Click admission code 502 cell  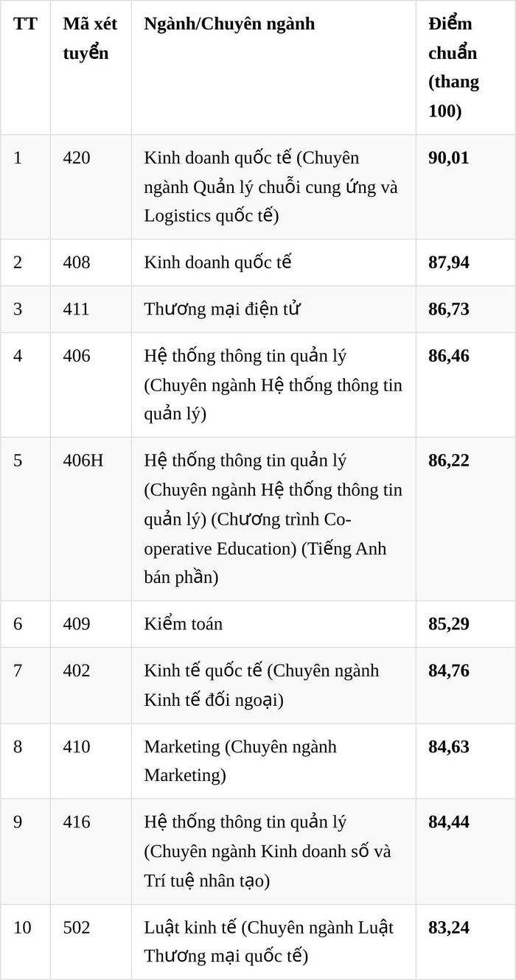(91, 942)
